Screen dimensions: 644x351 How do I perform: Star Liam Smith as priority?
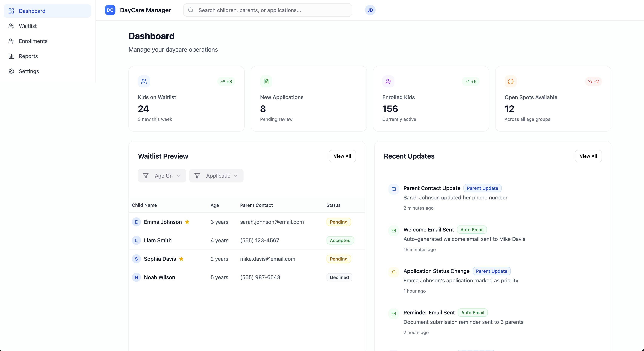tap(176, 240)
